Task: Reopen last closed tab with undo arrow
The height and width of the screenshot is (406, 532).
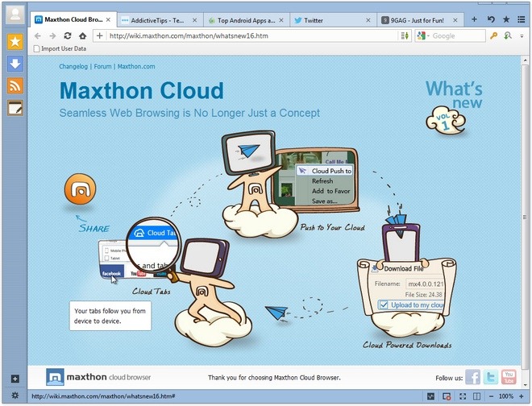Action: click(491, 19)
